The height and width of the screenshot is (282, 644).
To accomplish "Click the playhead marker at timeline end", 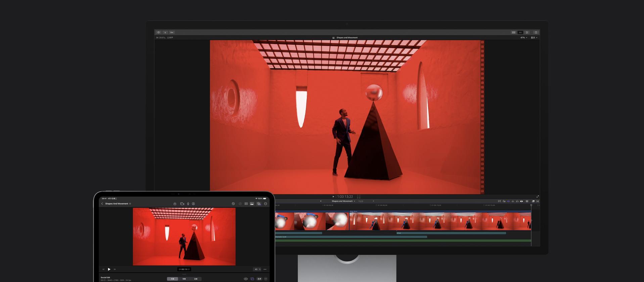I will click(x=531, y=205).
